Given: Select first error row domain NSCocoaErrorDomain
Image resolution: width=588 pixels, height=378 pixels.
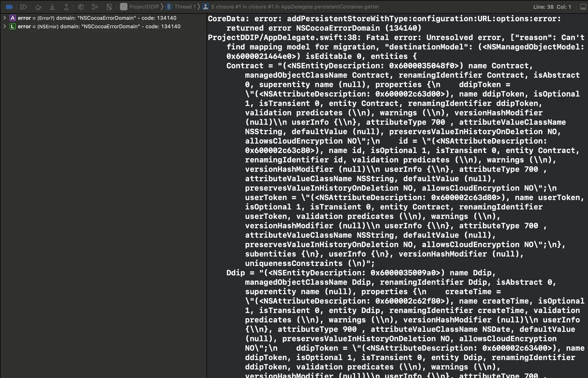Looking at the screenshot, I should point(98,18).
